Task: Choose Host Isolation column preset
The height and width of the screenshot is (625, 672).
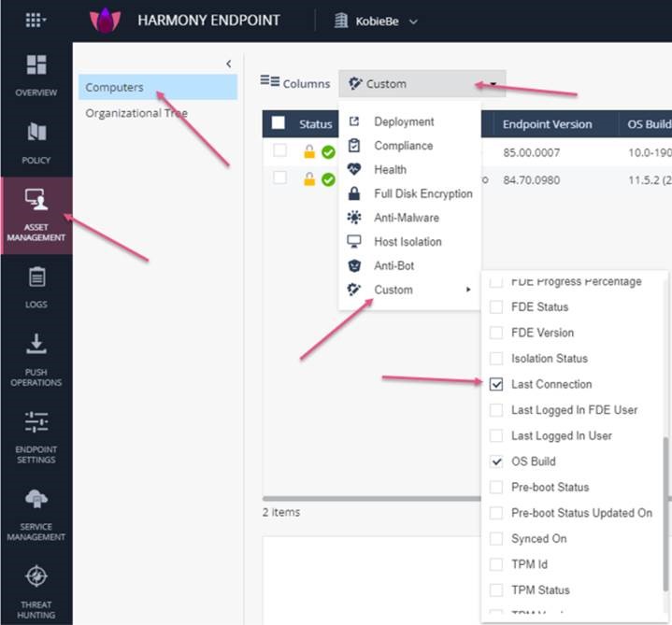Action: pos(408,242)
